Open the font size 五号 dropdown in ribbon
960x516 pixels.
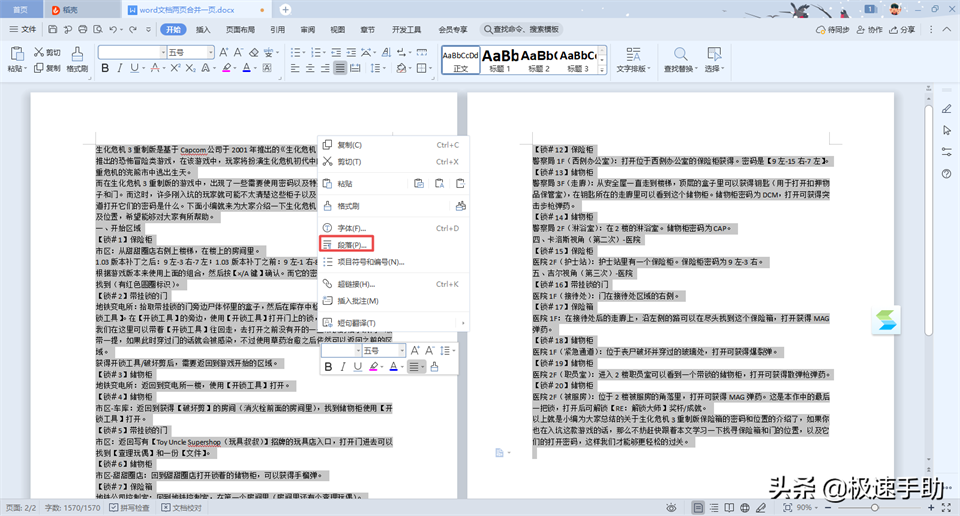click(x=208, y=52)
